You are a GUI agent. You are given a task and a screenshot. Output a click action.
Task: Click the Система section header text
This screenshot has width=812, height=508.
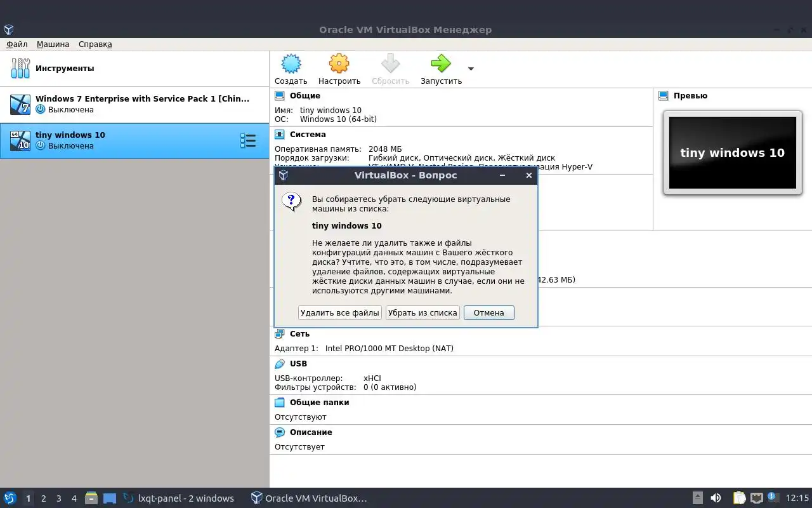(308, 135)
